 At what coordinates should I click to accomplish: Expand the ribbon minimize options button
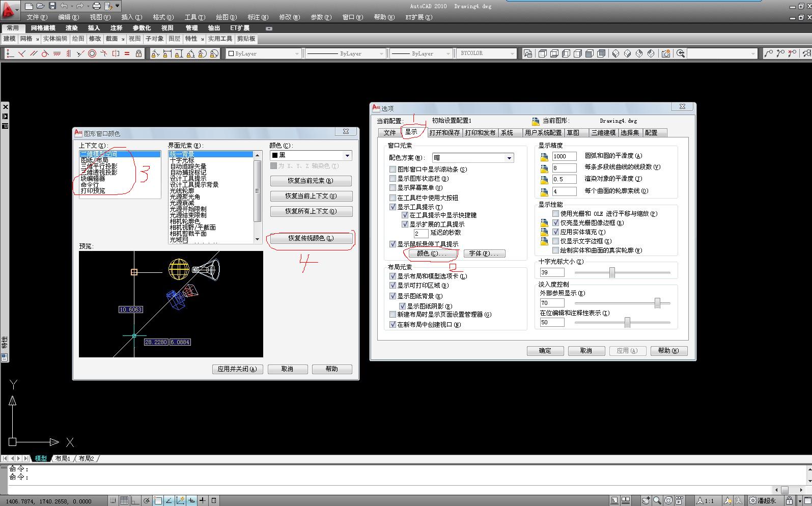pyautogui.click(x=269, y=29)
